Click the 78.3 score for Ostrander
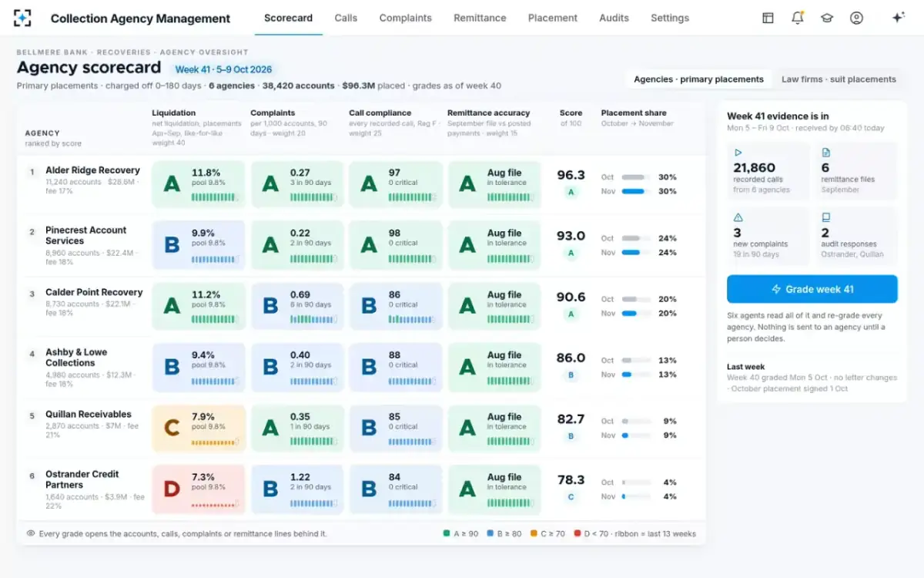924x578 pixels. (x=571, y=480)
